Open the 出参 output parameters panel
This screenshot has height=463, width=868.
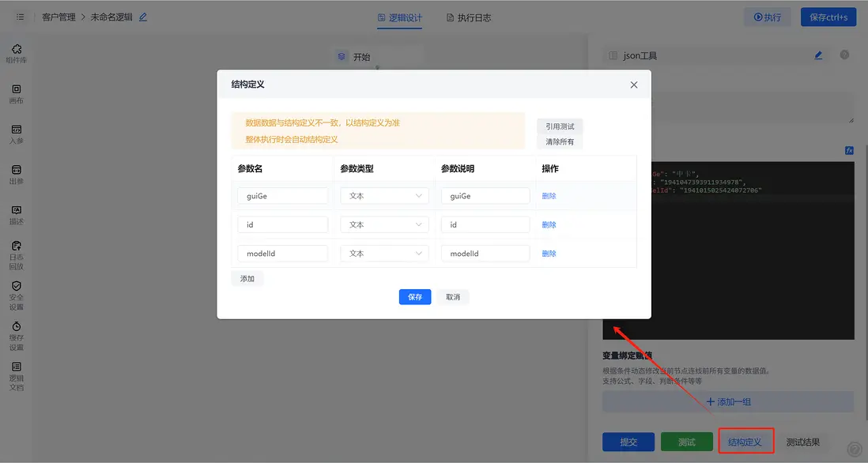[16, 175]
